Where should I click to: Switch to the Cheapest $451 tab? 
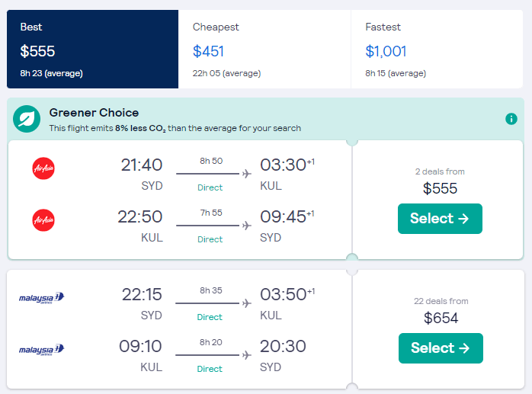click(x=264, y=50)
